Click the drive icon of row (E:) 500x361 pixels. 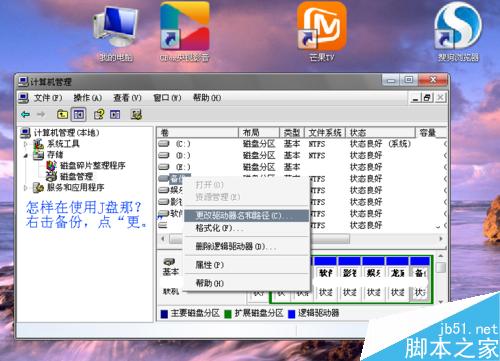click(x=164, y=167)
